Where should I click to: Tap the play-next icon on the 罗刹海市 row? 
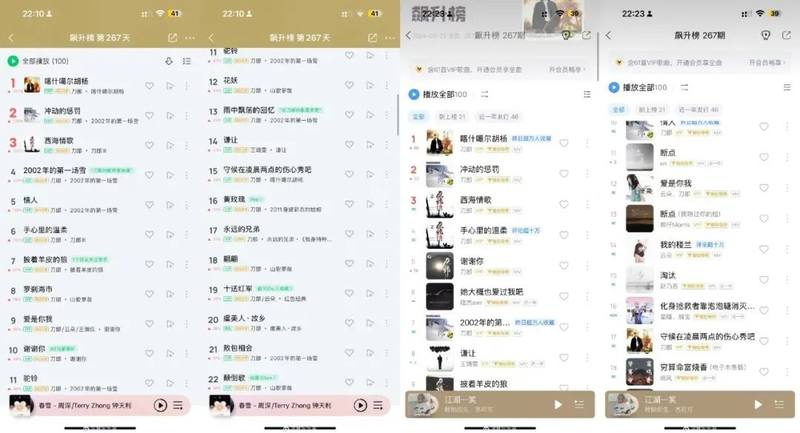point(170,294)
